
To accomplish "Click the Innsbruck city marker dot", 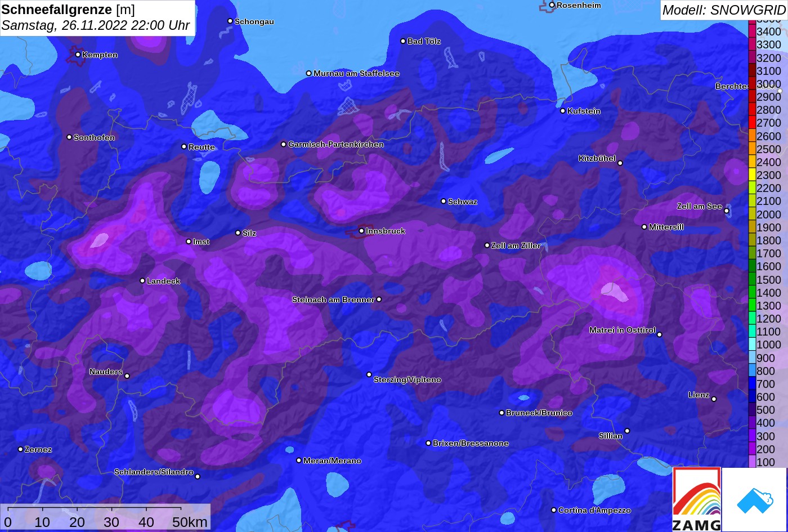I will coord(361,231).
